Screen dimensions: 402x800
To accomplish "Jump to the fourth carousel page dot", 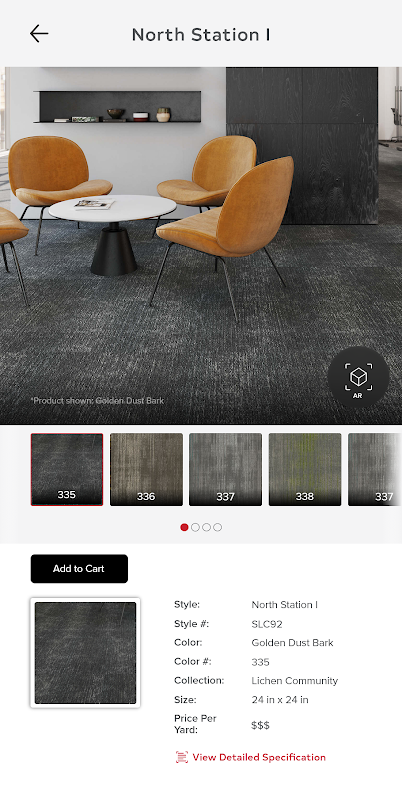I will (x=218, y=527).
